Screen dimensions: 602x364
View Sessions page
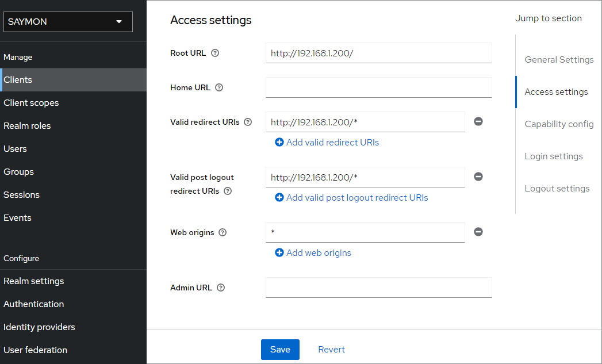pyautogui.click(x=74, y=195)
